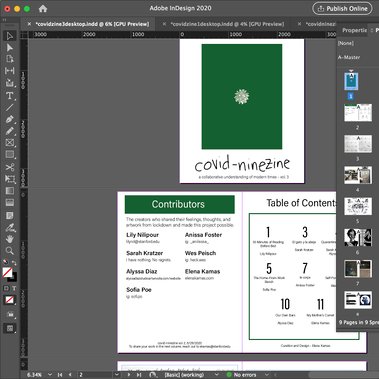Image resolution: width=379 pixels, height=379 pixels.
Task: Select page 6 thumbnail in Pages panel
Action: [358, 237]
